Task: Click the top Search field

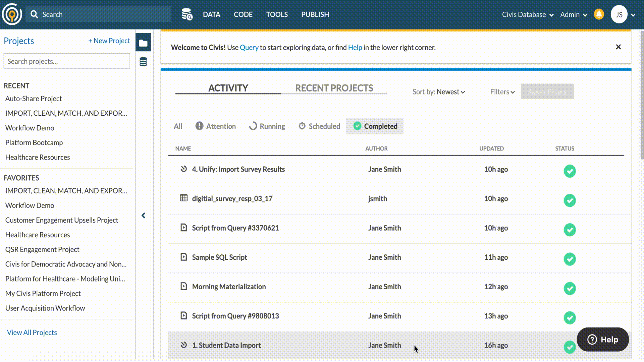Action: click(98, 14)
